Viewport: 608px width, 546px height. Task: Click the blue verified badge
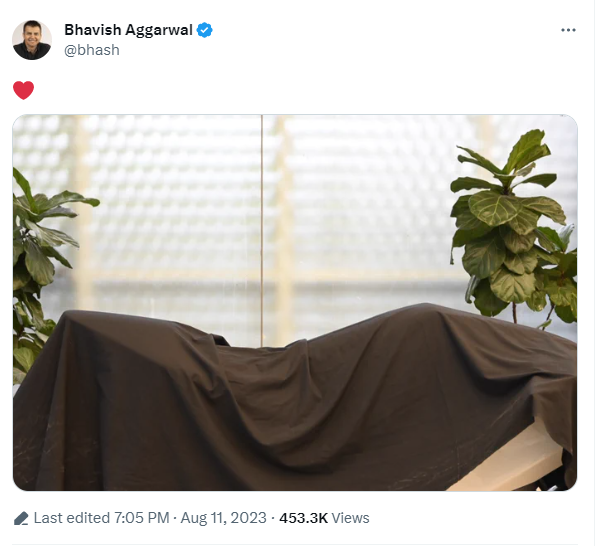pos(204,30)
